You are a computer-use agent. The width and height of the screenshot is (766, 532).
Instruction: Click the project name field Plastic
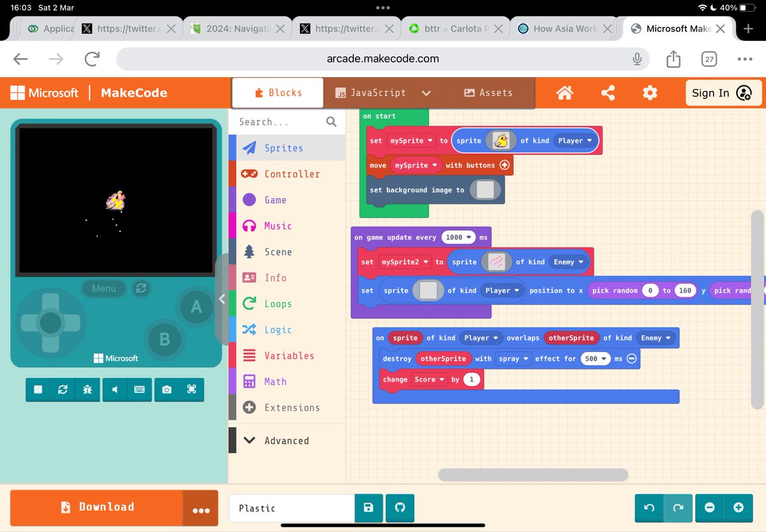(291, 508)
